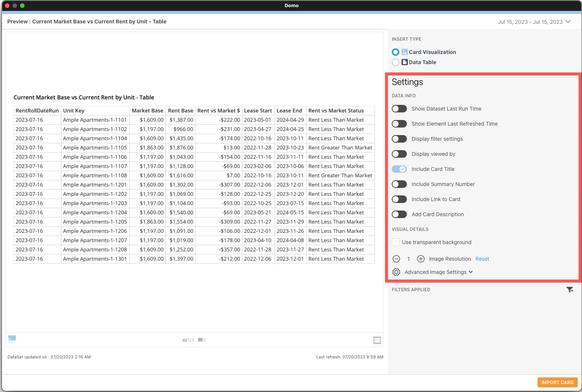Click the Import Card button
This screenshot has height=392, width=582.
pos(557,382)
